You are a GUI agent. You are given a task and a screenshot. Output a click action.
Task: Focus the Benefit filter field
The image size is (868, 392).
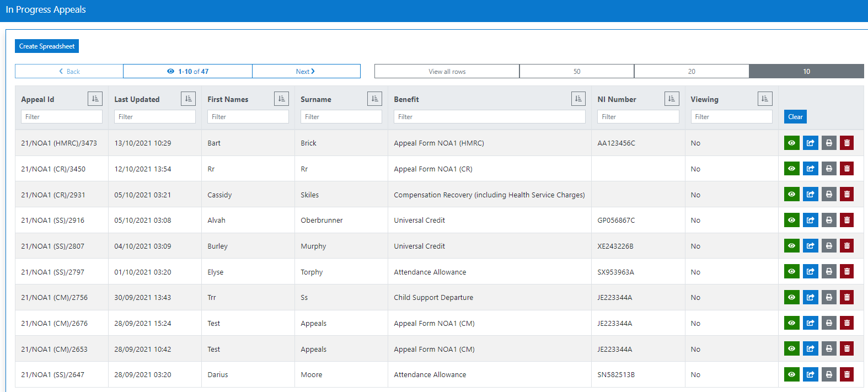(490, 117)
